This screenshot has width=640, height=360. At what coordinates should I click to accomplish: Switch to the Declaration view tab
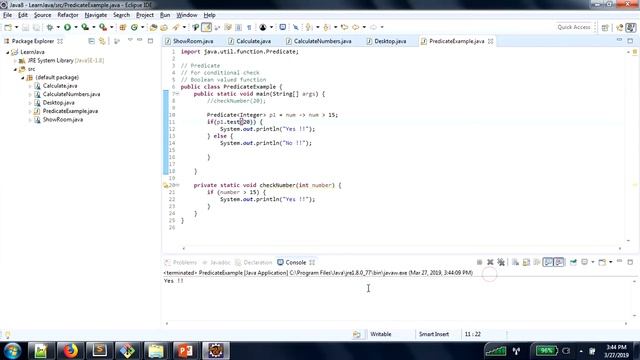coord(253,262)
